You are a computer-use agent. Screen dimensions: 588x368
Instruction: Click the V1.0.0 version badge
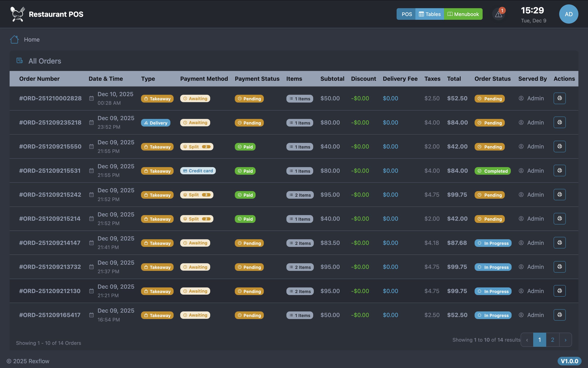point(569,361)
